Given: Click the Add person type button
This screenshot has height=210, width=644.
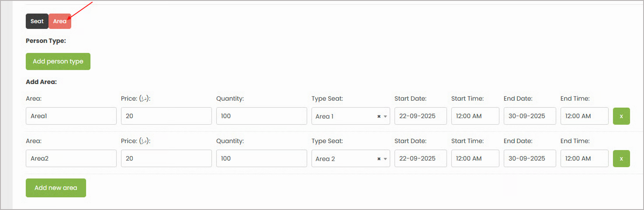Looking at the screenshot, I should pyautogui.click(x=58, y=61).
